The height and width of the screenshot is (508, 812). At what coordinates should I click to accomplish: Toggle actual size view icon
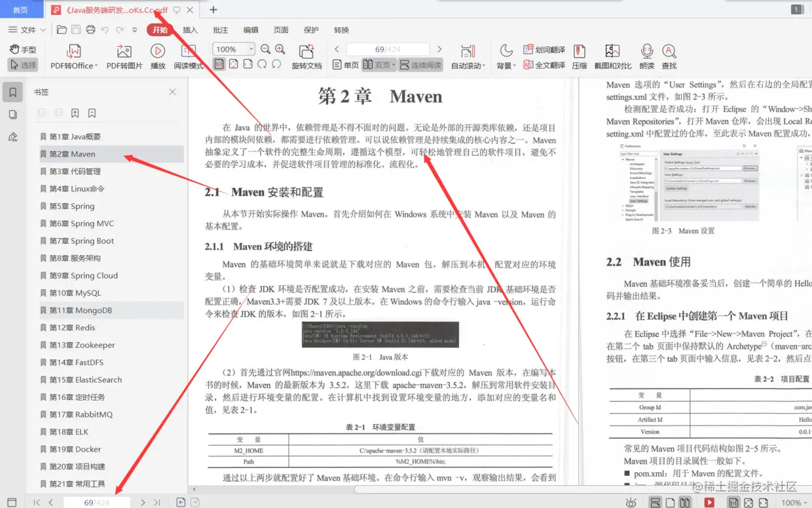[219, 64]
